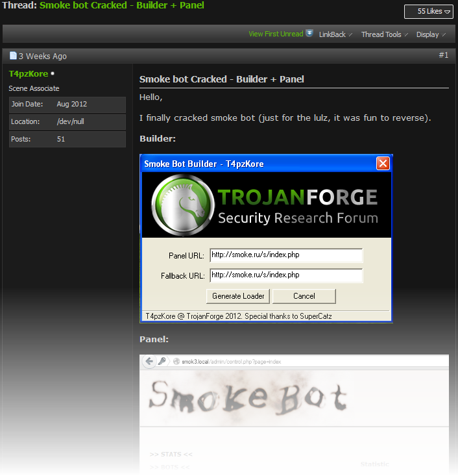Open post permalink #1
Viewport: 458px width, 476px height.
coord(444,55)
